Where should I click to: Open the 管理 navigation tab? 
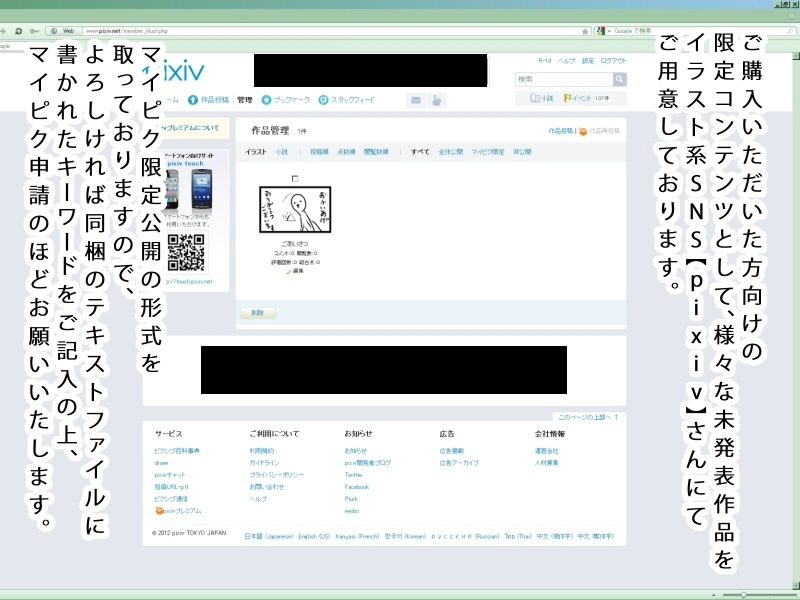click(244, 100)
